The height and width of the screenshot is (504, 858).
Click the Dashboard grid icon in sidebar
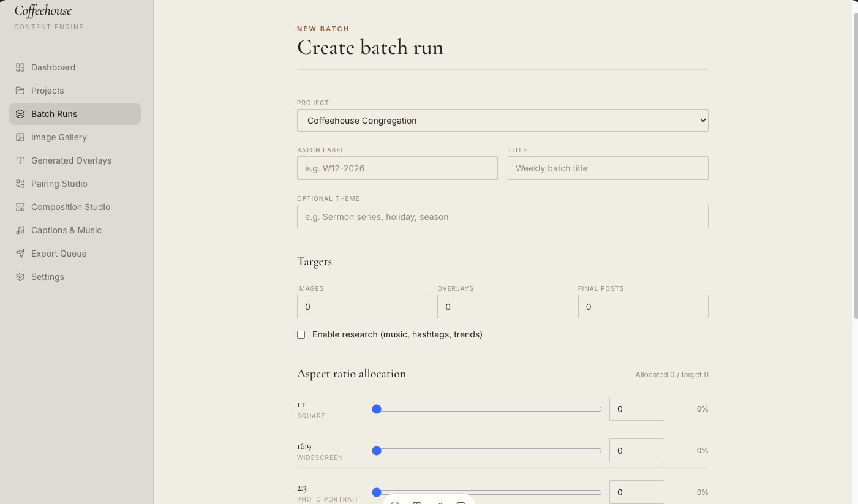20,67
